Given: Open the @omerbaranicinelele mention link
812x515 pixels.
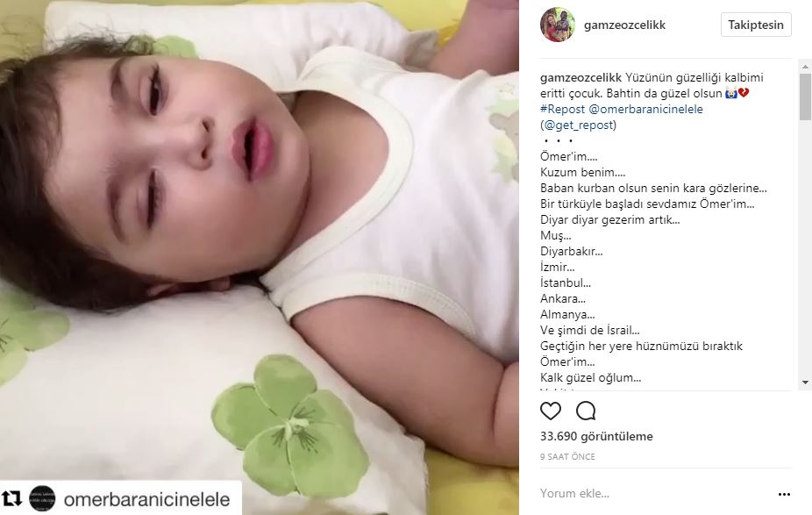Looking at the screenshot, I should click(645, 110).
